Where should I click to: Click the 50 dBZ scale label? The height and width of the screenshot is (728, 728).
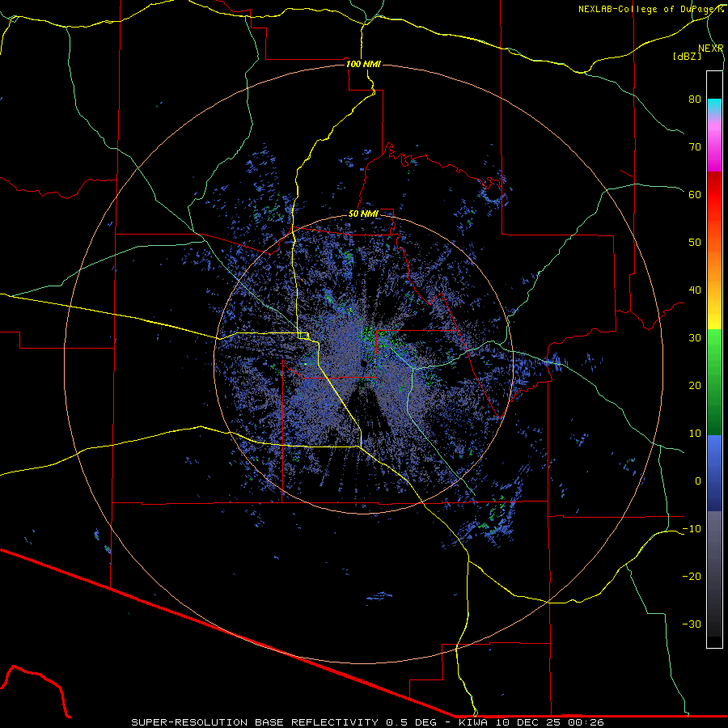(695, 243)
